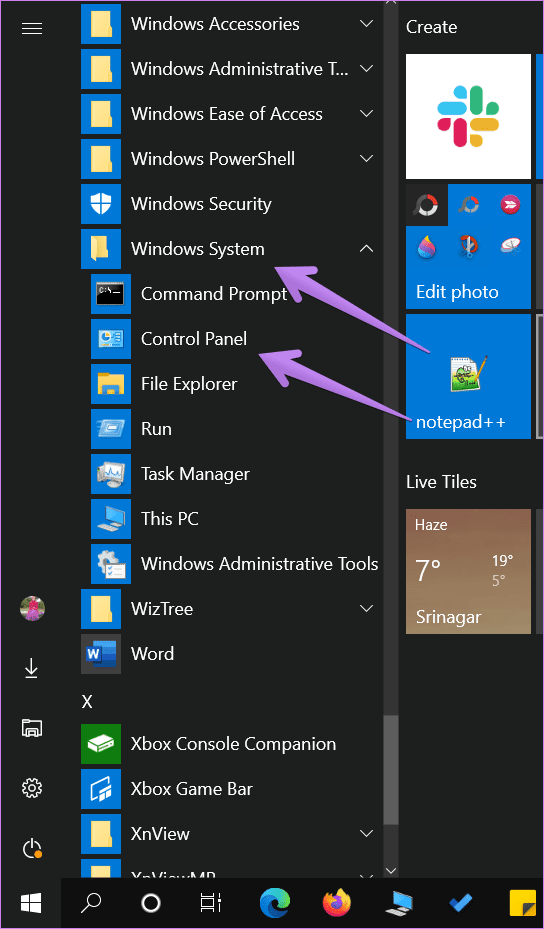Open the Edit photo tile folder
This screenshot has height=929, width=544.
[468, 246]
